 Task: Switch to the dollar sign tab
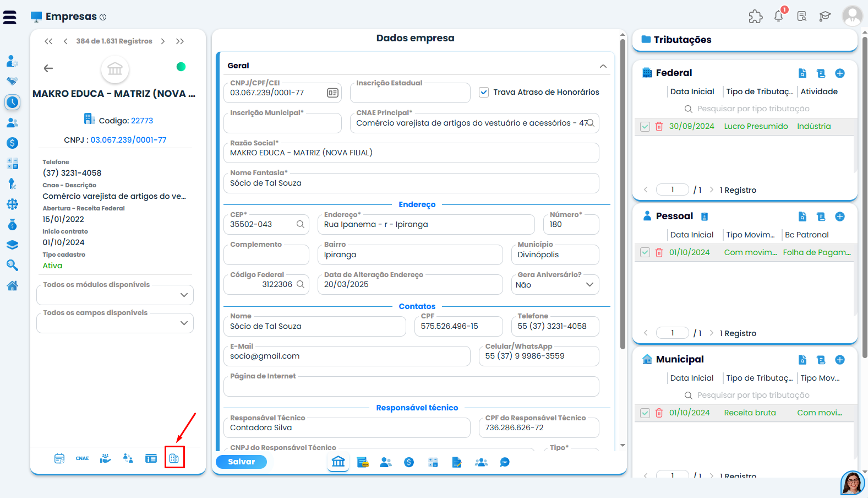pyautogui.click(x=409, y=462)
